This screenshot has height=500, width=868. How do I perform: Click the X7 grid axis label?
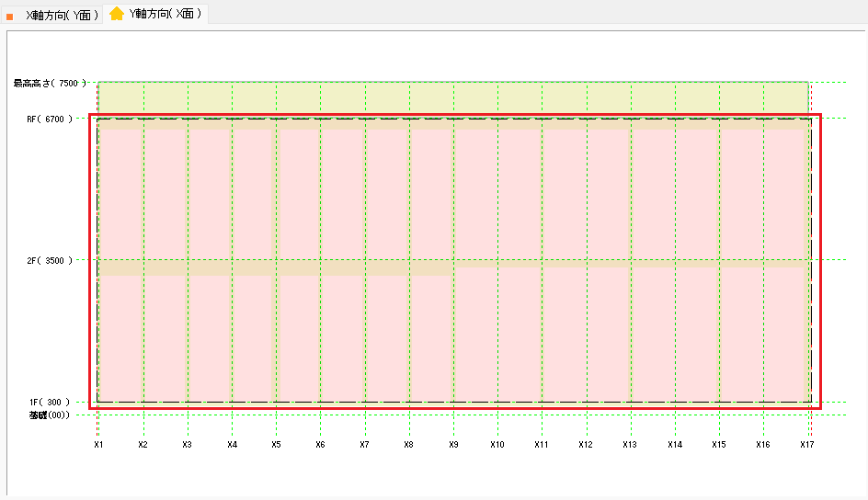365,445
